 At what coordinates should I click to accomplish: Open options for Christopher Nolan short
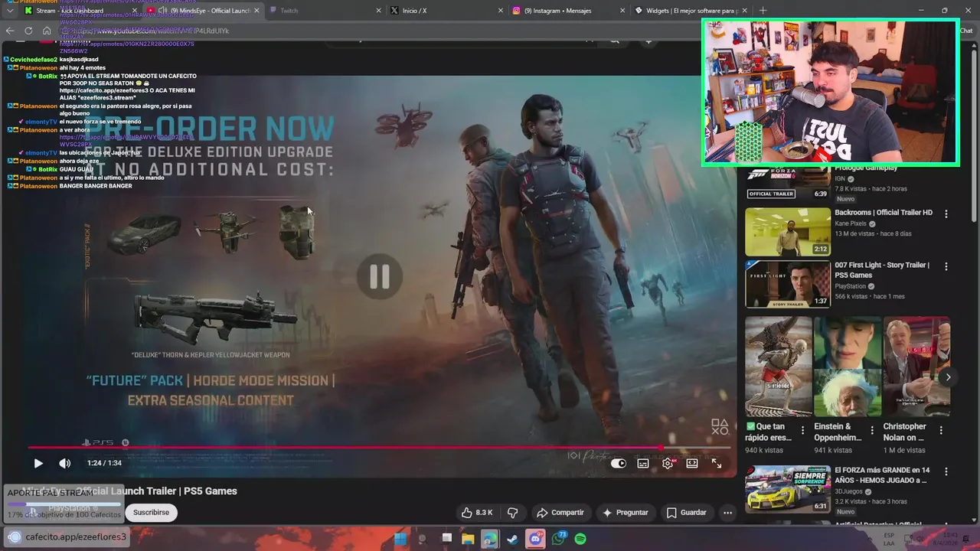[941, 431]
